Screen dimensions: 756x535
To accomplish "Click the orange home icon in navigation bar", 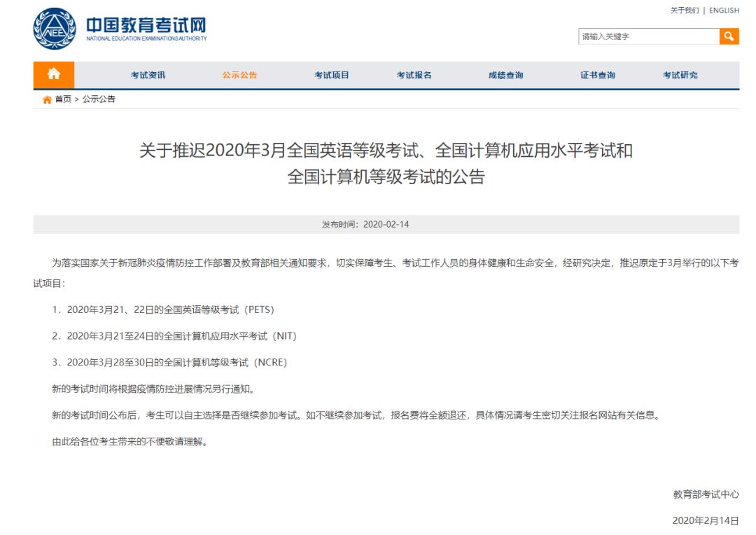I will (x=53, y=74).
